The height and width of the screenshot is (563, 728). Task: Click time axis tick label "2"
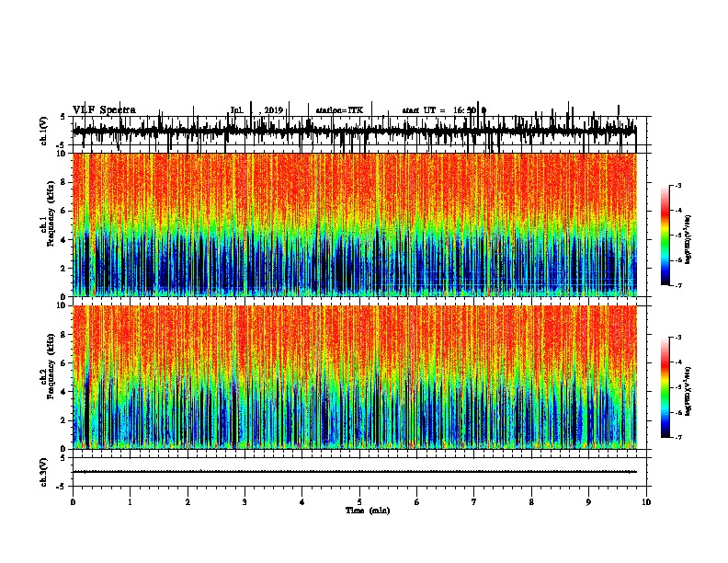(188, 502)
